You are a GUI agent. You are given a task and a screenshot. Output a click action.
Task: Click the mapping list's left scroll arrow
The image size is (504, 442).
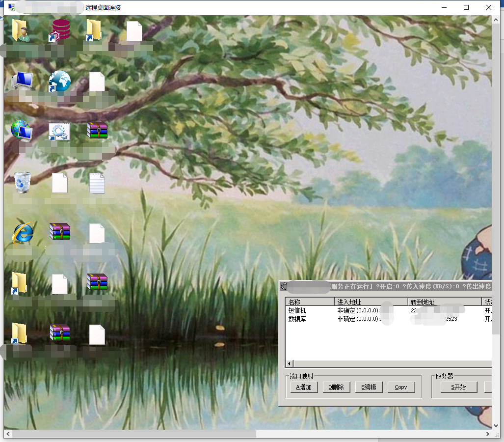click(x=289, y=363)
